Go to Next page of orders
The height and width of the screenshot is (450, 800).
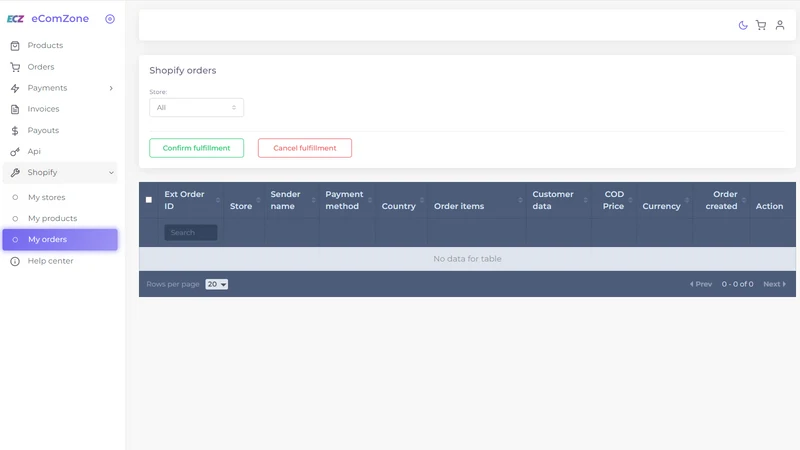pyautogui.click(x=774, y=284)
